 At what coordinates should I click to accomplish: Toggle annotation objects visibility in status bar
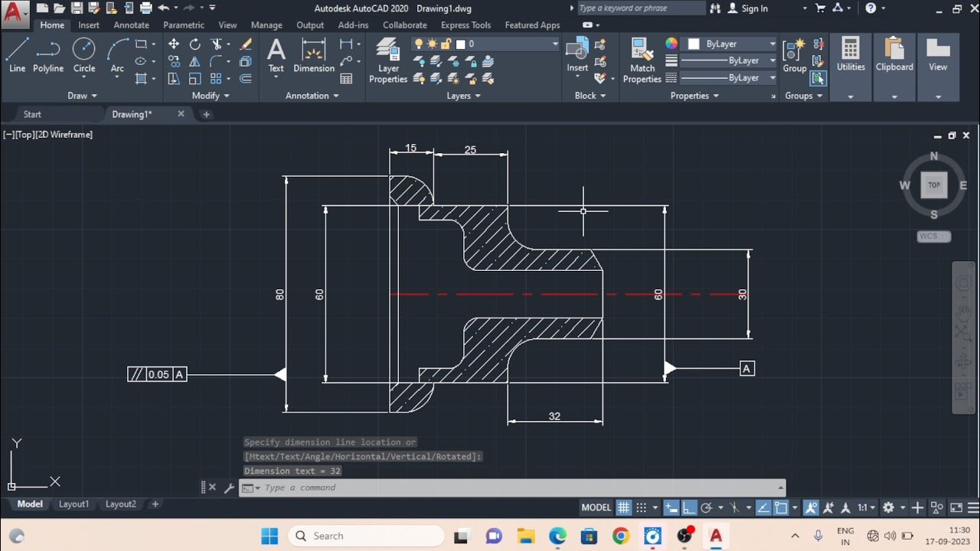coord(810,507)
